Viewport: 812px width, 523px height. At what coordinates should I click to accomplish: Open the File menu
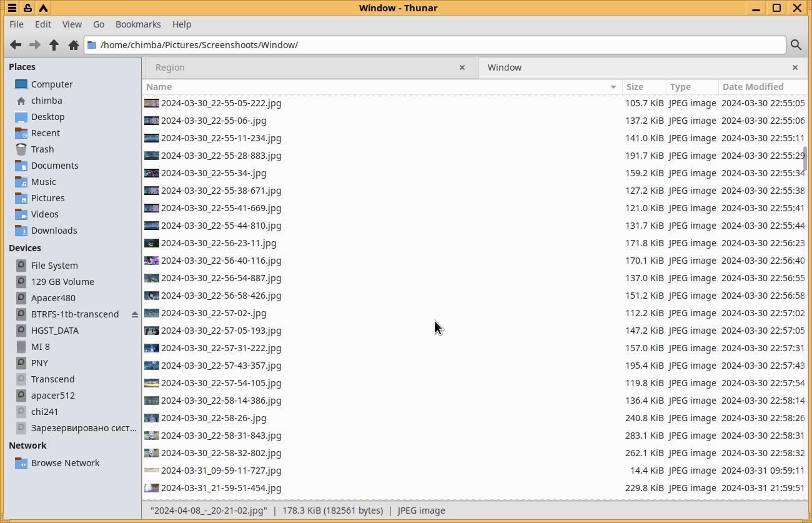pos(17,24)
